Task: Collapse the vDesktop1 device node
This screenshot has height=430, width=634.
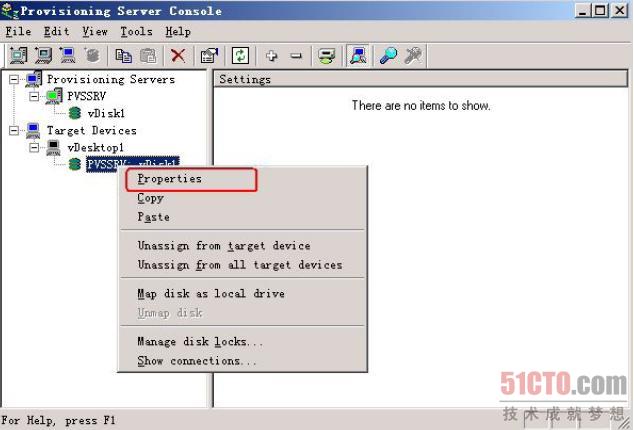Action: pos(34,148)
